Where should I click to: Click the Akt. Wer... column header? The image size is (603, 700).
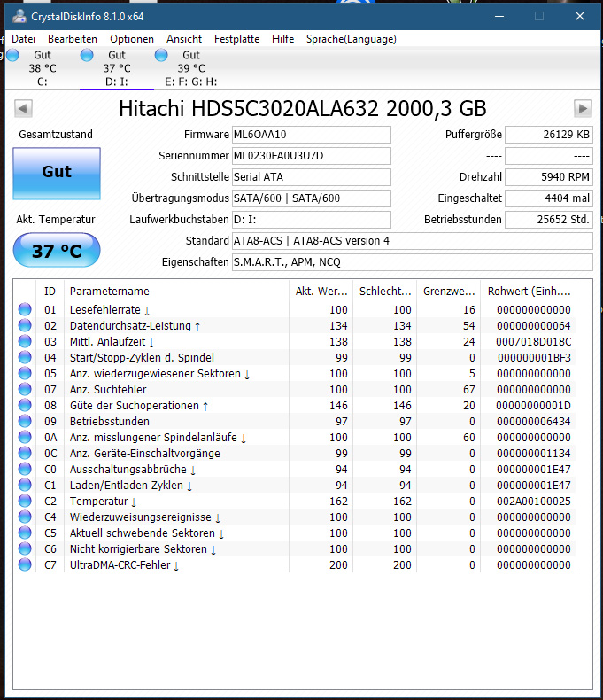pos(321,291)
